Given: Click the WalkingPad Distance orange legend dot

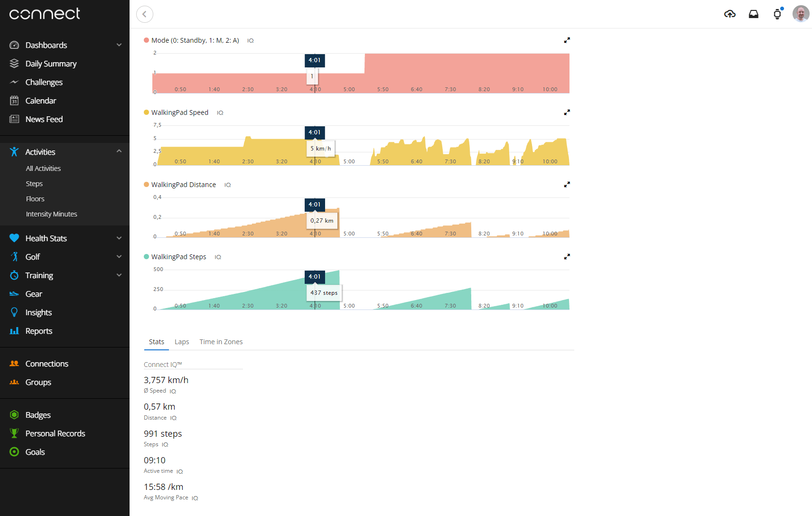Looking at the screenshot, I should coord(146,185).
